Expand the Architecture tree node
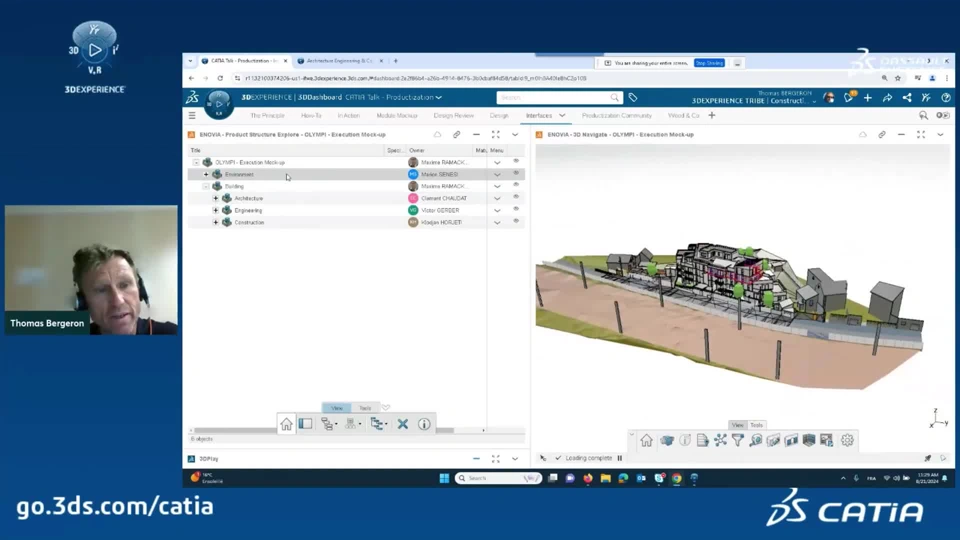The image size is (960, 540). [216, 198]
